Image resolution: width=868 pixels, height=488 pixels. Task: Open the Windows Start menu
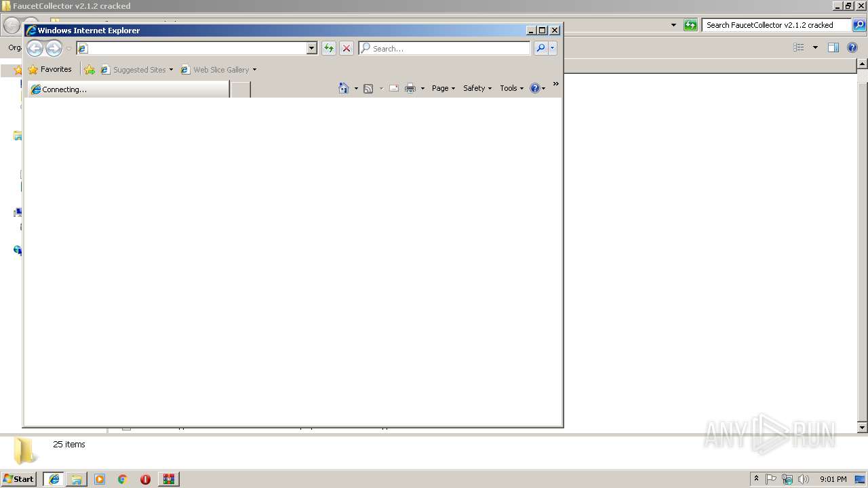pyautogui.click(x=19, y=479)
